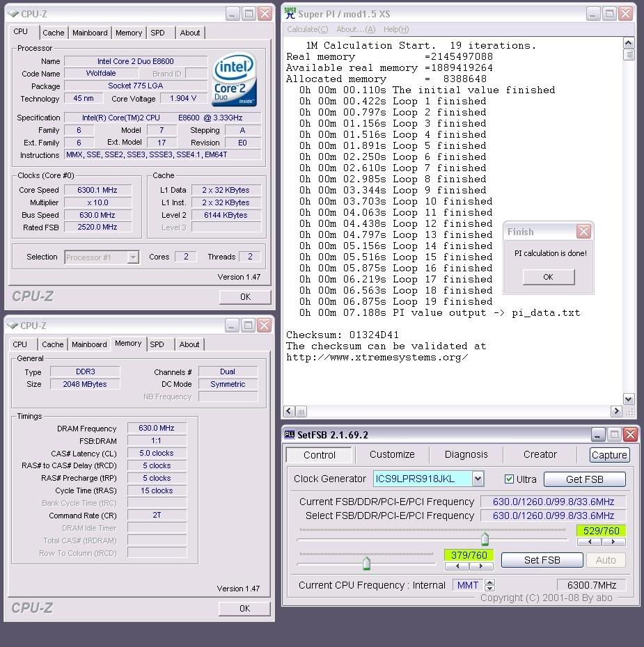Image resolution: width=644 pixels, height=647 pixels.
Task: Open the Customize tab in SetFSB
Action: [x=392, y=454]
